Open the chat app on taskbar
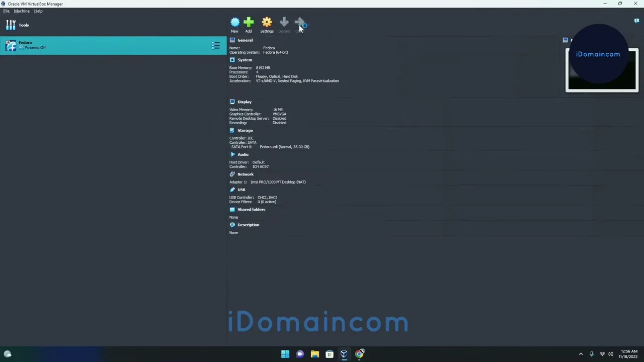644x362 pixels. (300, 354)
